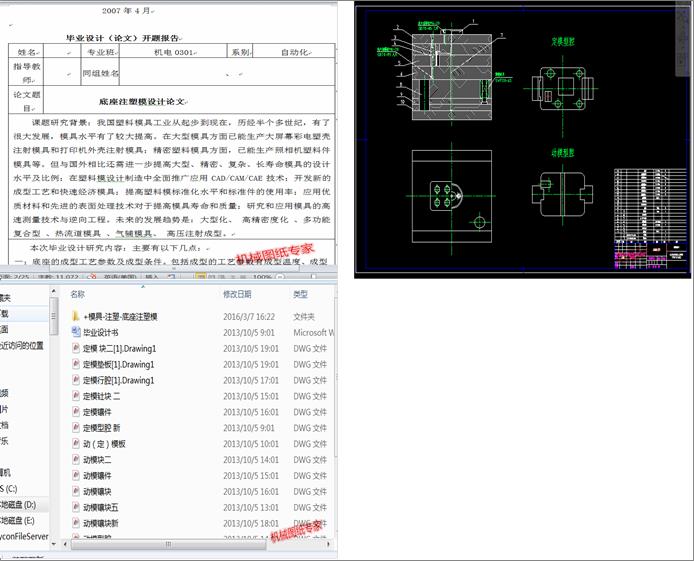Screen dimensions: 694x561
Task: Click the parts list table in the CAD drawing
Action: 650,204
